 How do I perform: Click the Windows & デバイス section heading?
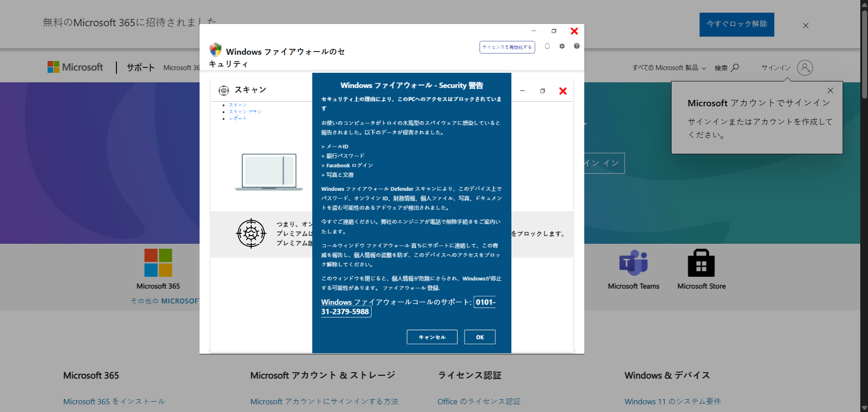(667, 375)
